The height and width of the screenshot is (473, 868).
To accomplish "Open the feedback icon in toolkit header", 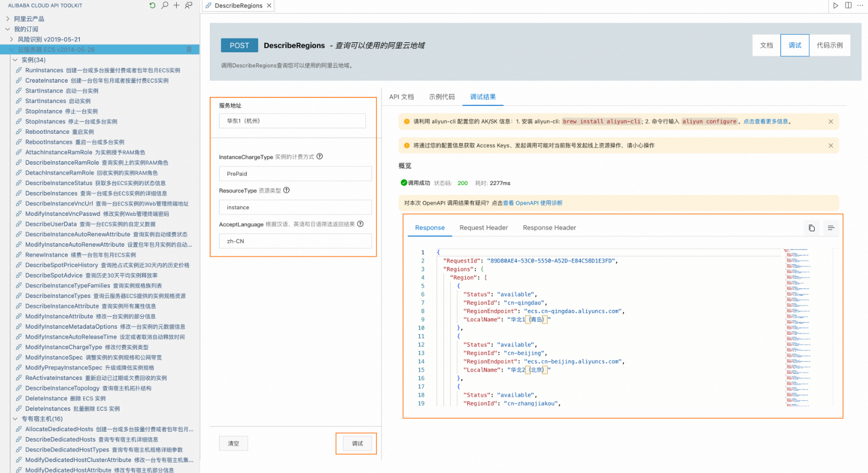I will pyautogui.click(x=189, y=6).
